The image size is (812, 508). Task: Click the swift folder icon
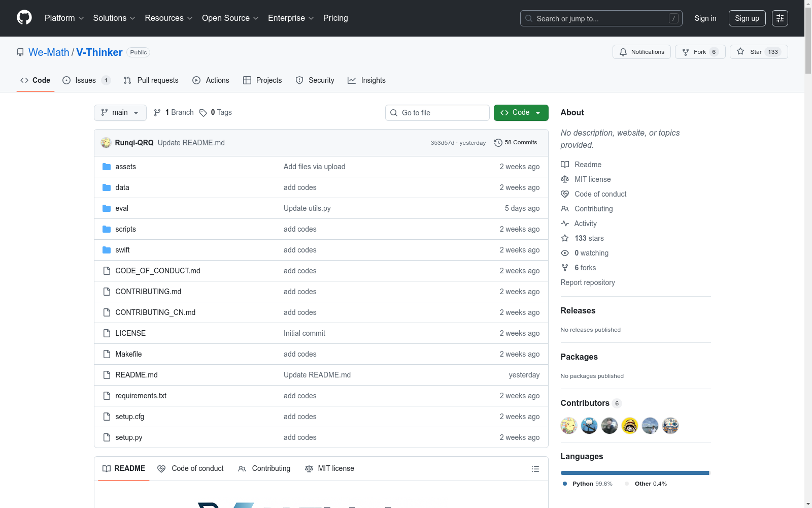click(x=107, y=250)
